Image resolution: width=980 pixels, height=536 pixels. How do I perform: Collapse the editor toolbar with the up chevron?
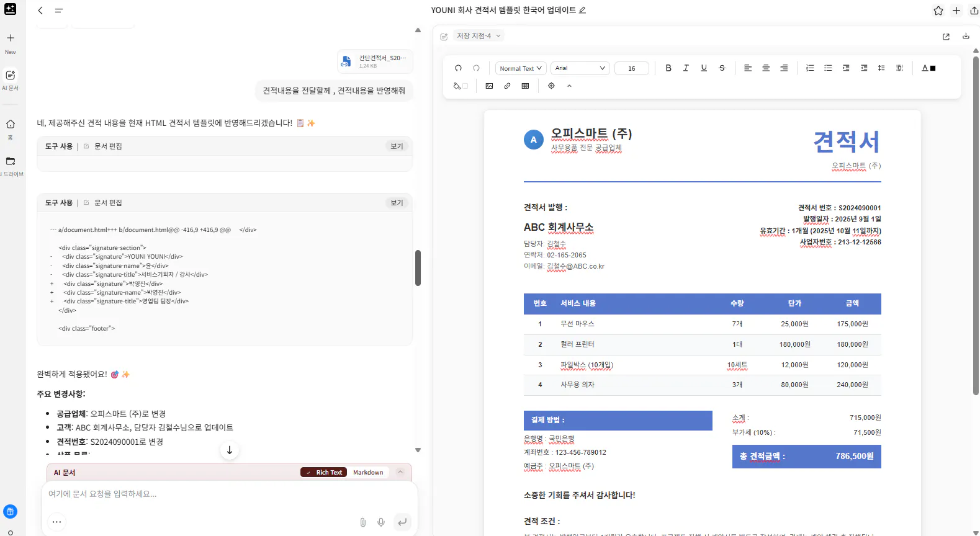pyautogui.click(x=569, y=86)
